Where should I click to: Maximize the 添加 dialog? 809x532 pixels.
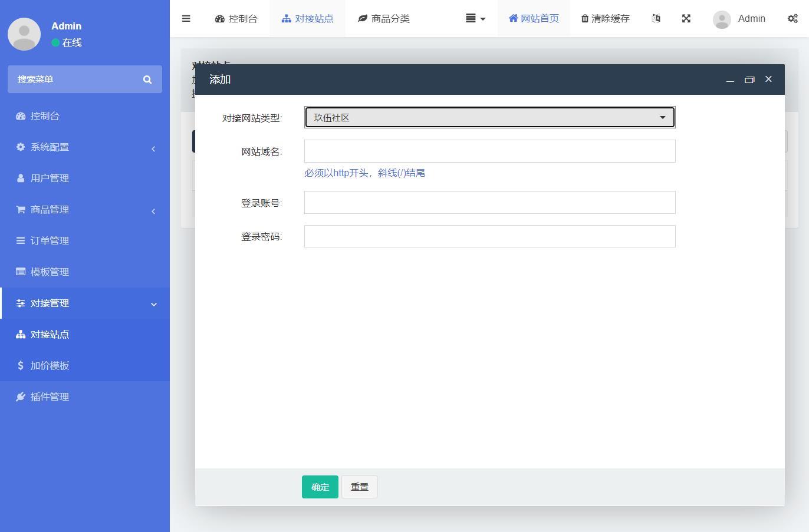(x=749, y=80)
